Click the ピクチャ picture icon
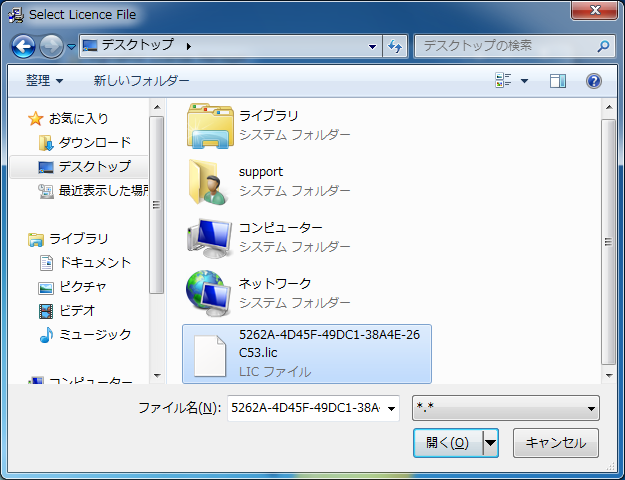The height and width of the screenshot is (480, 625). click(x=46, y=288)
